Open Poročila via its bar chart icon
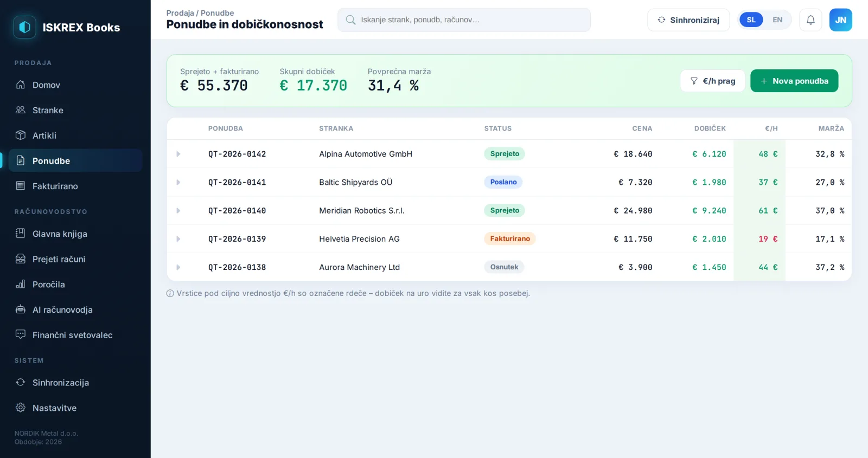This screenshot has height=458, width=868. click(x=21, y=284)
